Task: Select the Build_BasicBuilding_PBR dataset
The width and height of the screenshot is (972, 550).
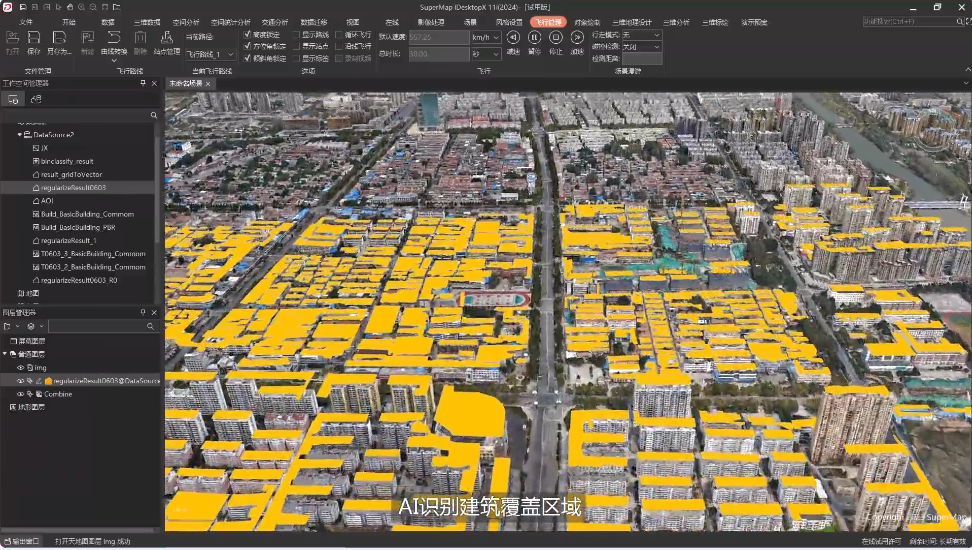Action: 78,228
